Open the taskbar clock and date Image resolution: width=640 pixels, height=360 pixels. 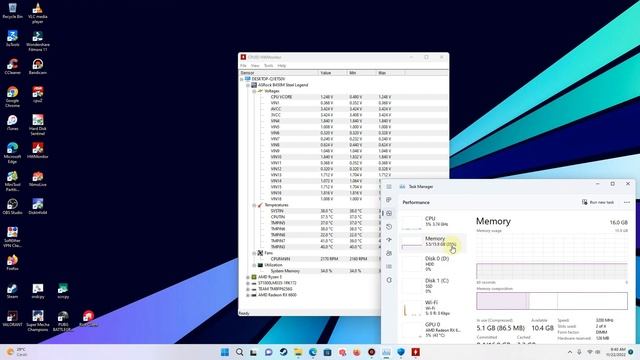click(617, 352)
